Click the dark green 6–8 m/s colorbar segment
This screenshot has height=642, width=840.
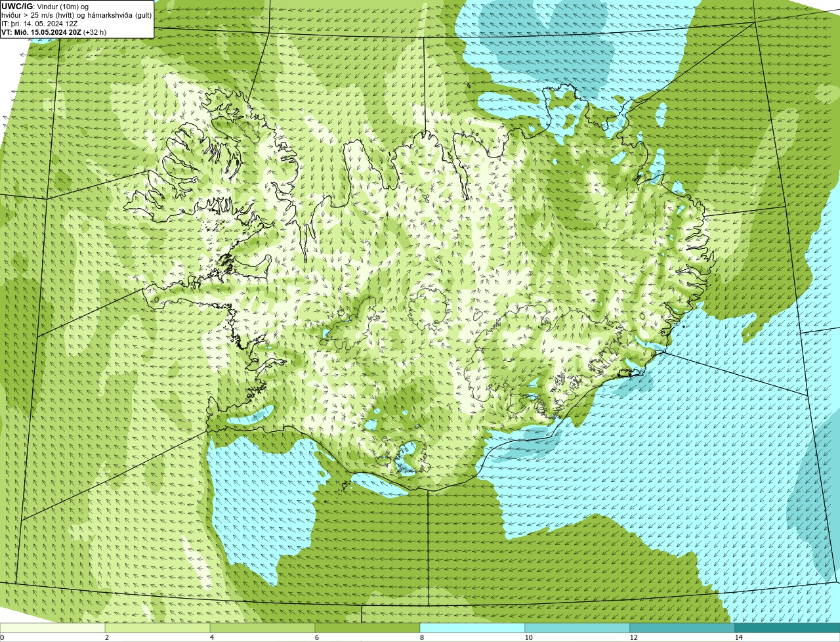click(x=367, y=628)
